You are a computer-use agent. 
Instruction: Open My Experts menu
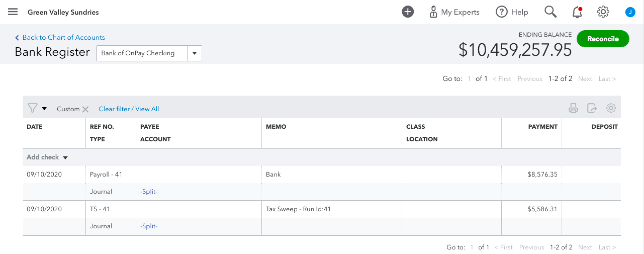point(455,12)
